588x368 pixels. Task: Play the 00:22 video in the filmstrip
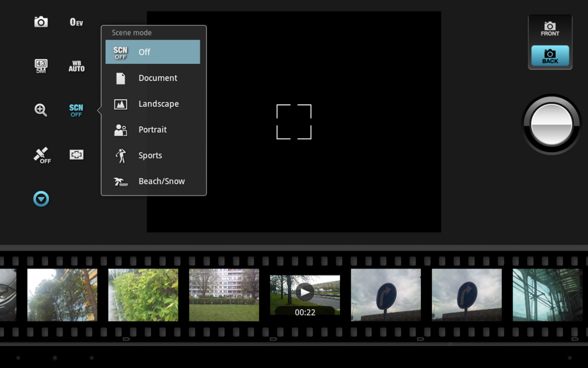[305, 293]
